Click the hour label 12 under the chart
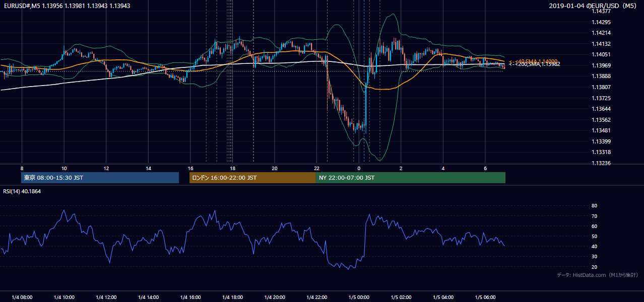 coord(106,168)
